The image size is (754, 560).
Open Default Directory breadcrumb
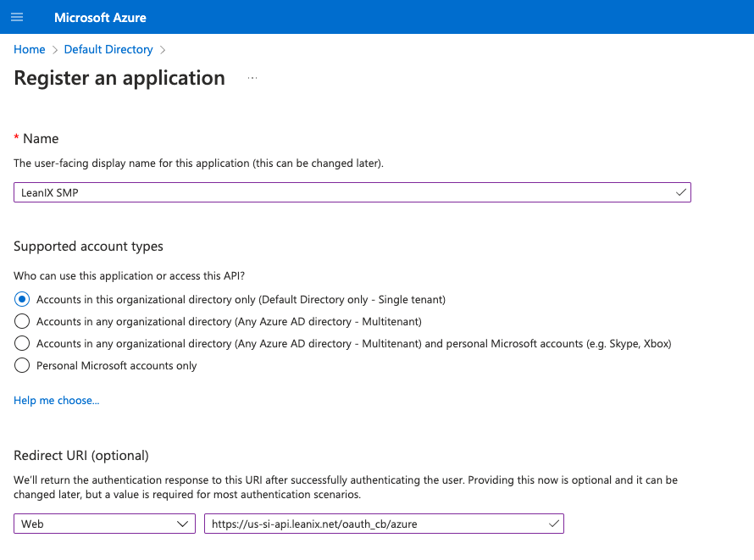(108, 49)
